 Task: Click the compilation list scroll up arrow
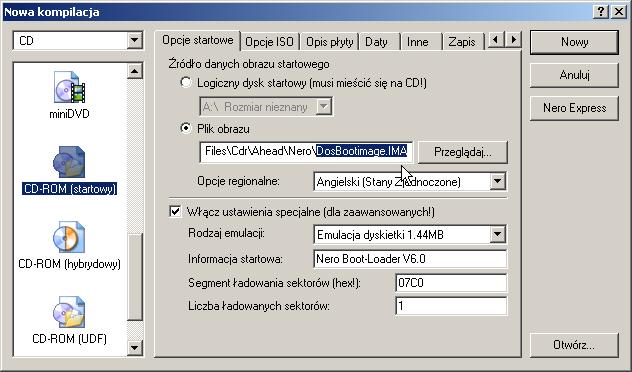point(135,71)
